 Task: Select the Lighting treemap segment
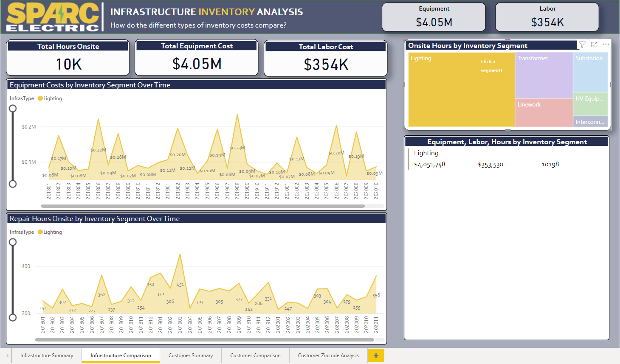(x=462, y=90)
